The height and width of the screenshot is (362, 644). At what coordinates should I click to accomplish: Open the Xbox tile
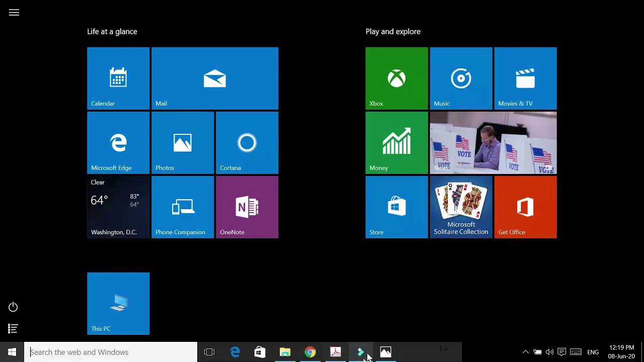(x=396, y=78)
